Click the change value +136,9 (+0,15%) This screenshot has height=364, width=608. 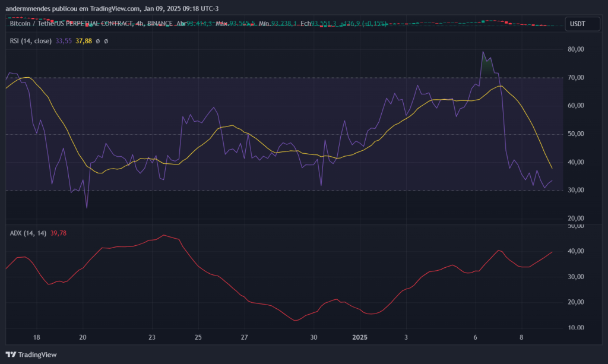[x=363, y=24]
